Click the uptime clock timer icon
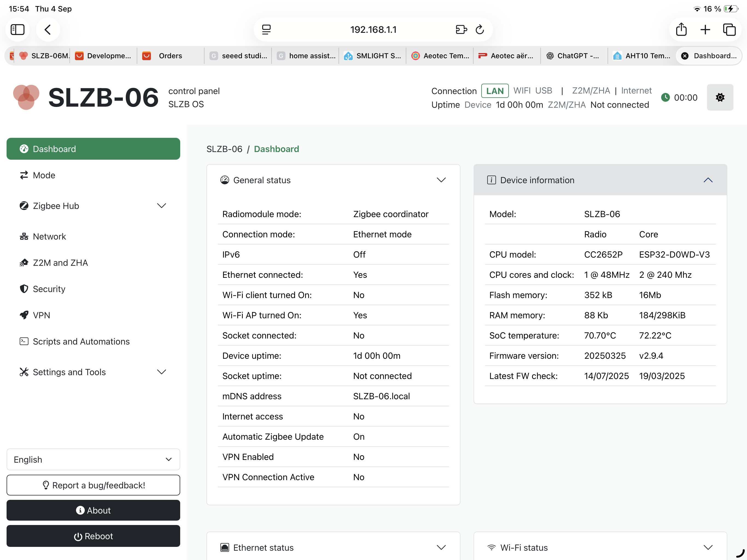Viewport: 747px width, 560px height. 665,98
